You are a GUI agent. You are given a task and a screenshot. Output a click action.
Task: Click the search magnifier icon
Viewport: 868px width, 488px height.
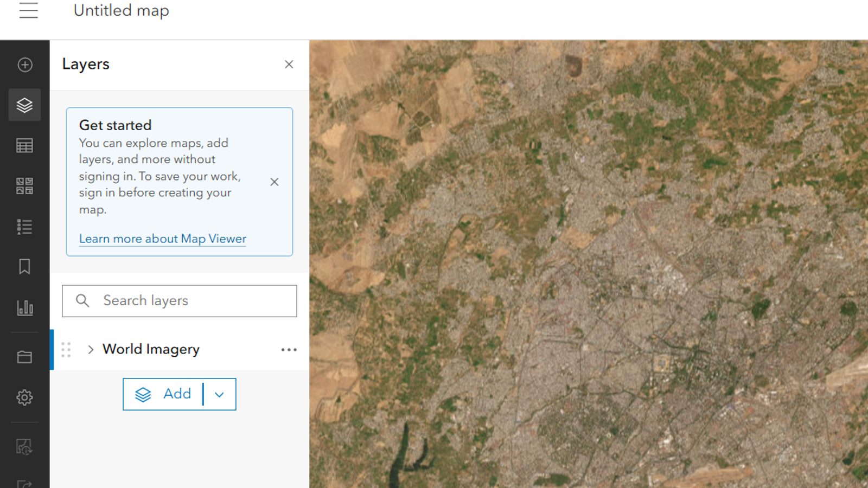pyautogui.click(x=82, y=300)
